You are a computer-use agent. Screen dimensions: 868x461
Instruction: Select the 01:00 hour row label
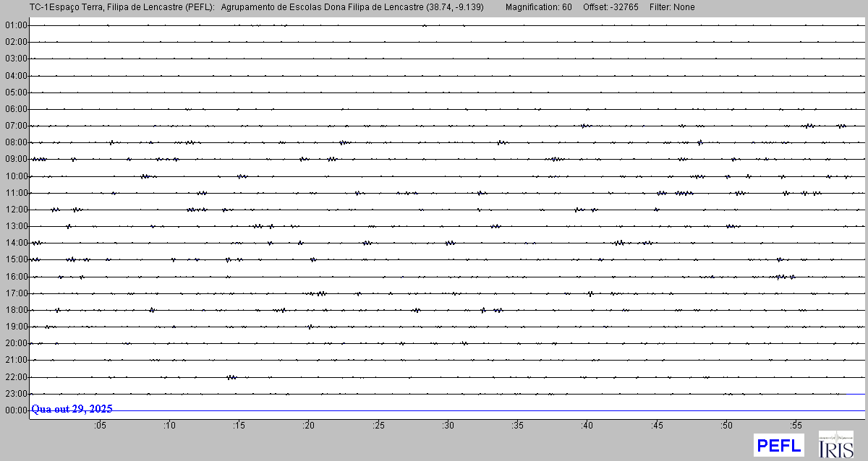click(x=16, y=25)
